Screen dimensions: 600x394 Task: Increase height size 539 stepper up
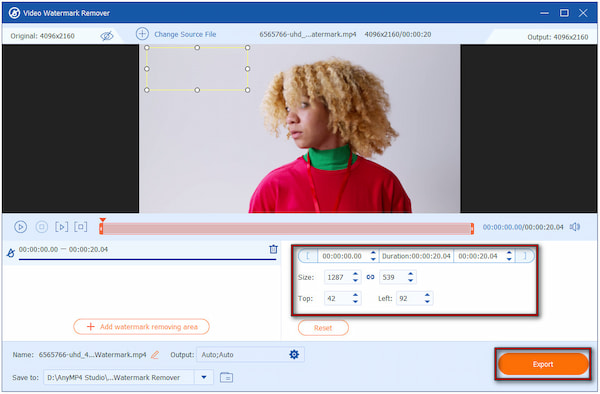pyautogui.click(x=411, y=274)
